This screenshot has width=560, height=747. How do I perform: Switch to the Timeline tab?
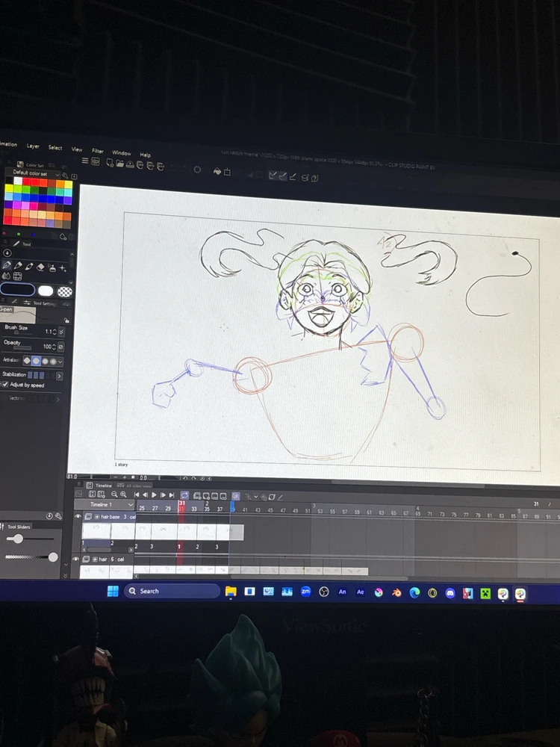click(x=99, y=485)
